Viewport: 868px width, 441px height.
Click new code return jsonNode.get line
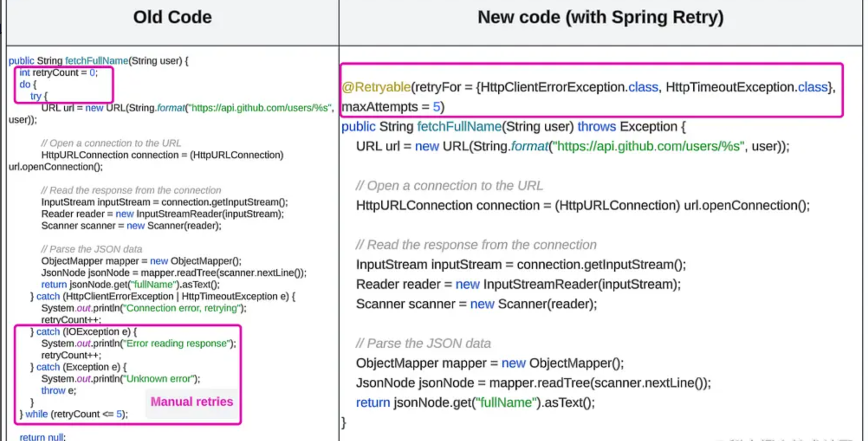475,402
